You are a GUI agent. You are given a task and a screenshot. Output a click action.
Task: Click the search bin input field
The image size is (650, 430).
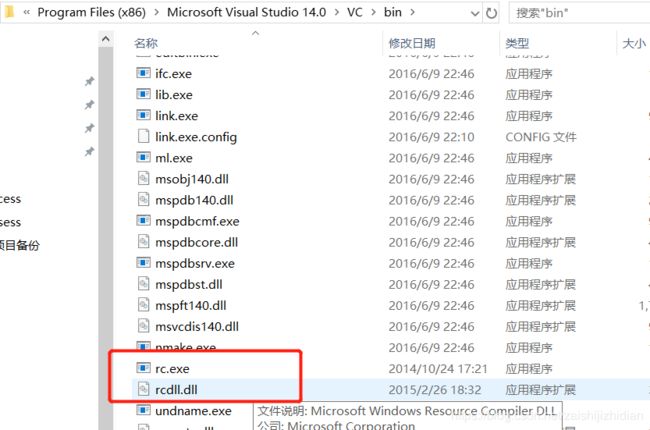pyautogui.click(x=580, y=13)
